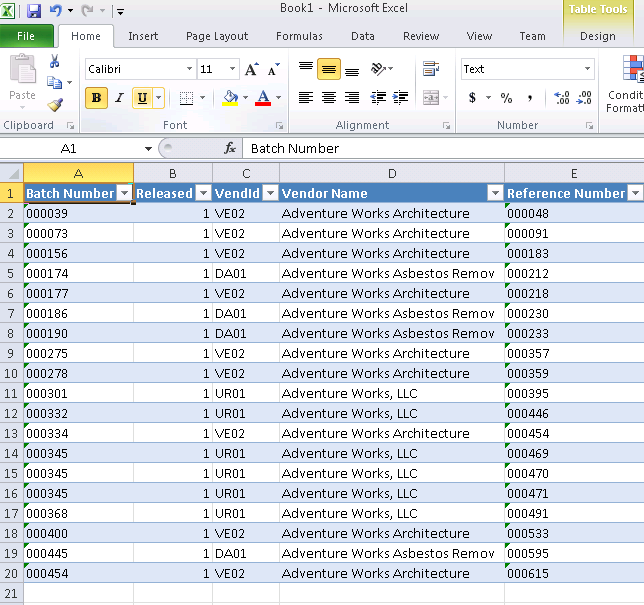Open the font name Calibri dropdown

click(189, 69)
